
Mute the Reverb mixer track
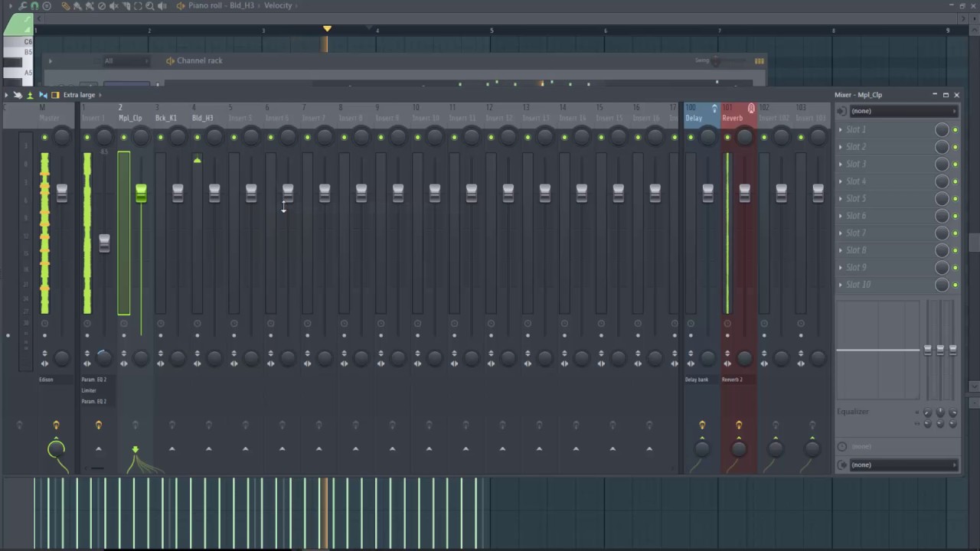coord(727,138)
